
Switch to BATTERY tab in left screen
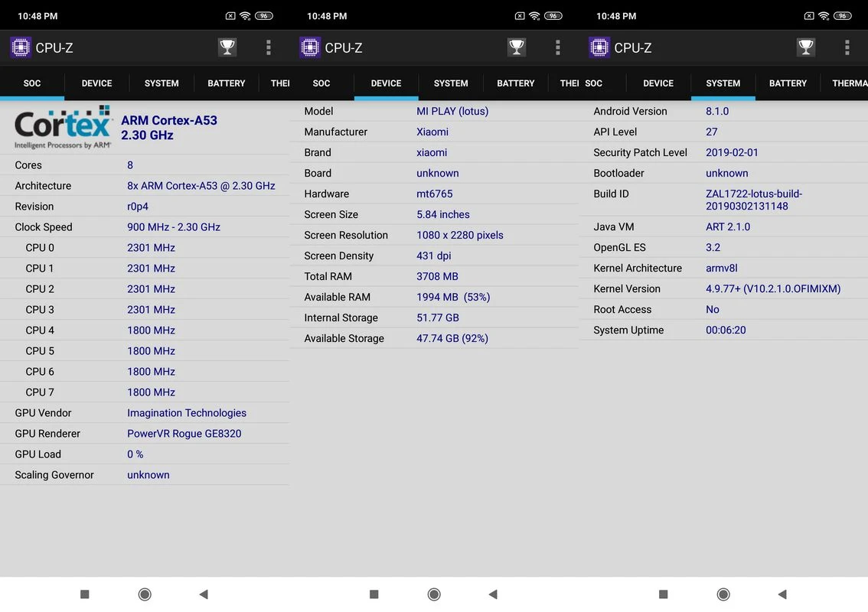[227, 83]
